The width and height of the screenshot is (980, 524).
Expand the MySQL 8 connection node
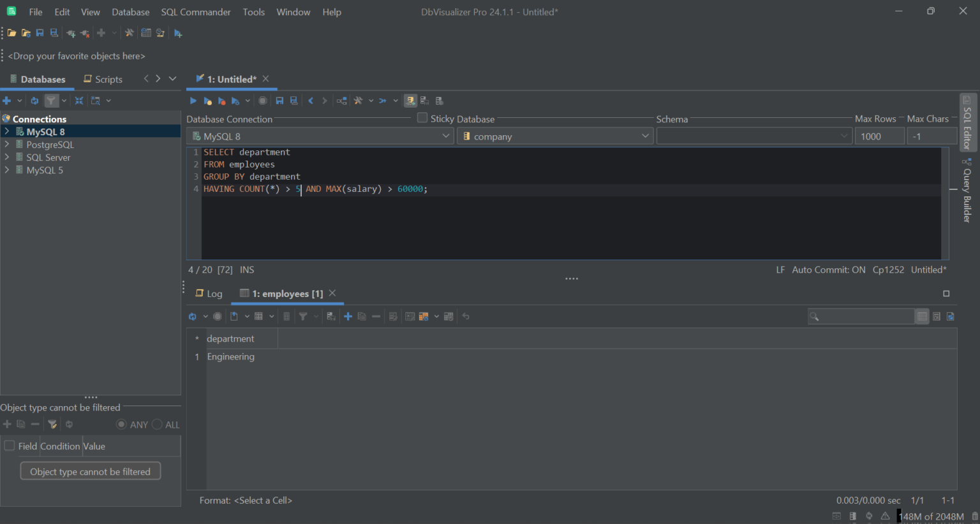pos(8,131)
